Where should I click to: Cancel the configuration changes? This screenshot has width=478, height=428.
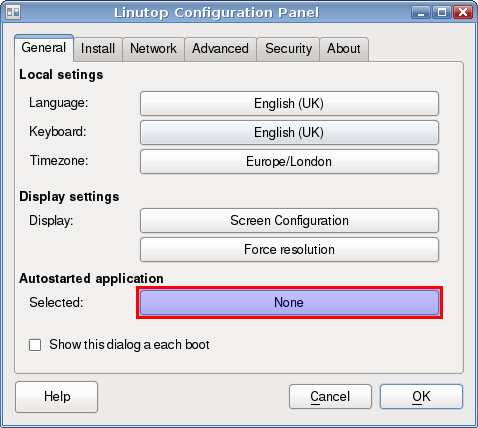click(330, 397)
